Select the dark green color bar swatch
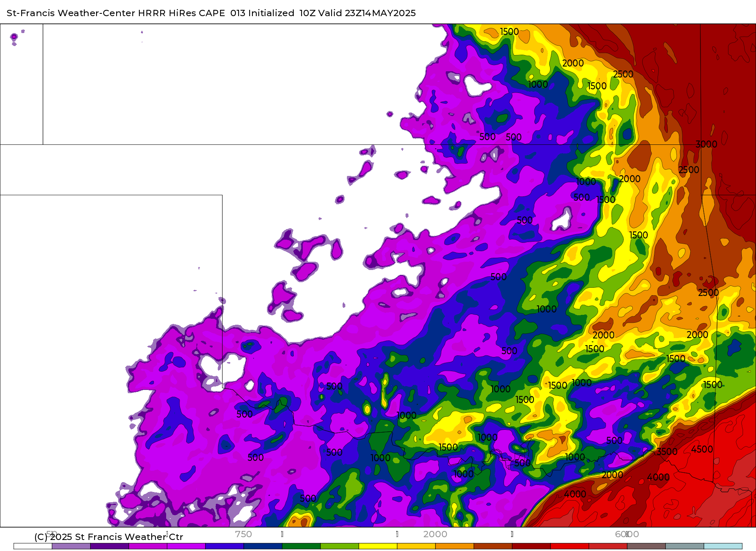Image resolution: width=756 pixels, height=551 pixels. [x=301, y=546]
